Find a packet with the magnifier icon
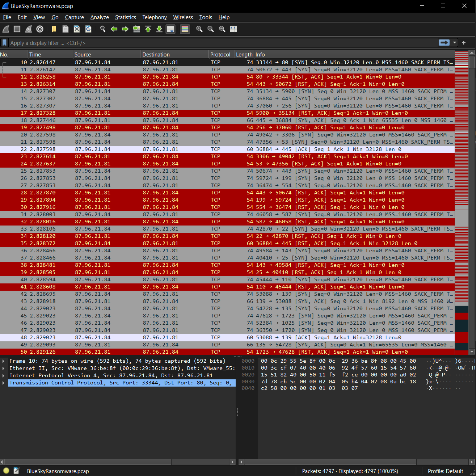The height and width of the screenshot is (476, 476). [x=103, y=29]
